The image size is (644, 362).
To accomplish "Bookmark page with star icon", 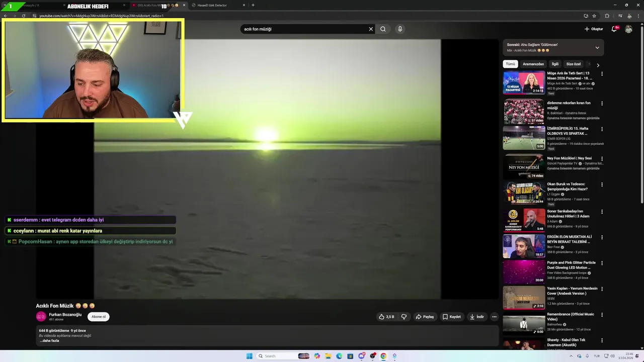I will pos(594,16).
